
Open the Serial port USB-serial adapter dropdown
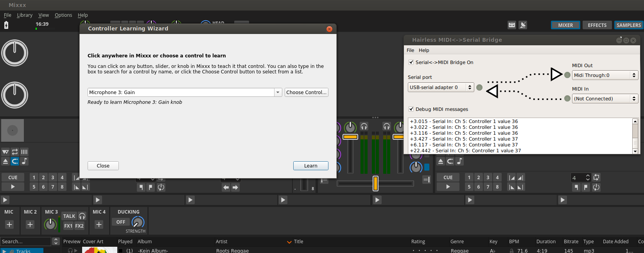(x=441, y=87)
